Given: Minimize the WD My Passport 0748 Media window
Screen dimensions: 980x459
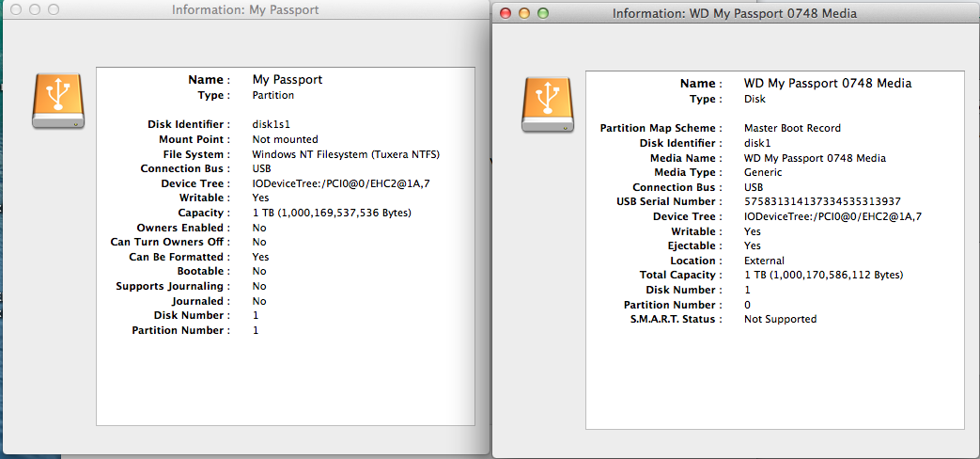Looking at the screenshot, I should click(x=523, y=13).
